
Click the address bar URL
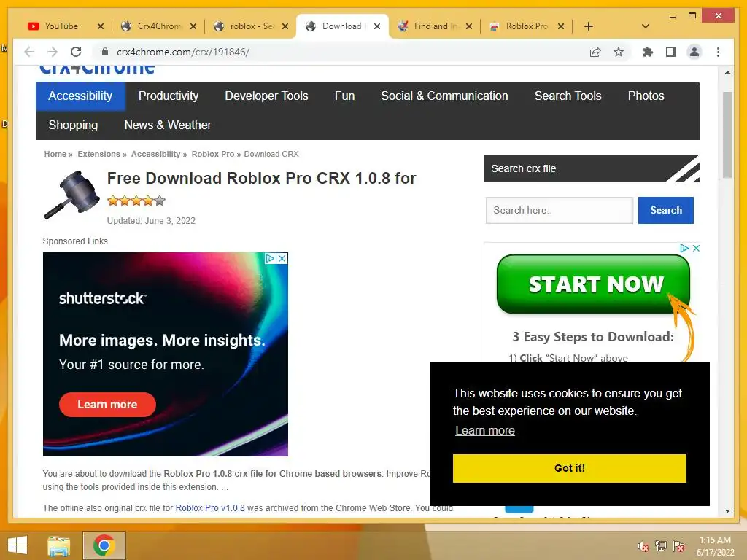click(x=183, y=52)
